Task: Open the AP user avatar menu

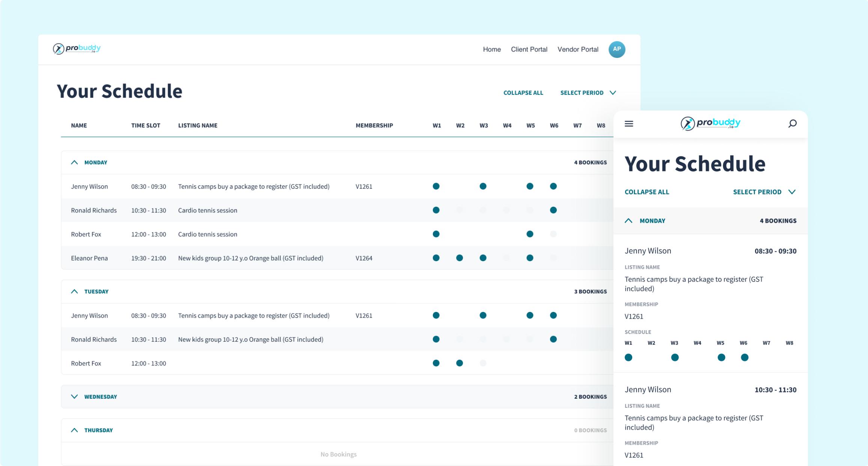Action: (x=617, y=49)
